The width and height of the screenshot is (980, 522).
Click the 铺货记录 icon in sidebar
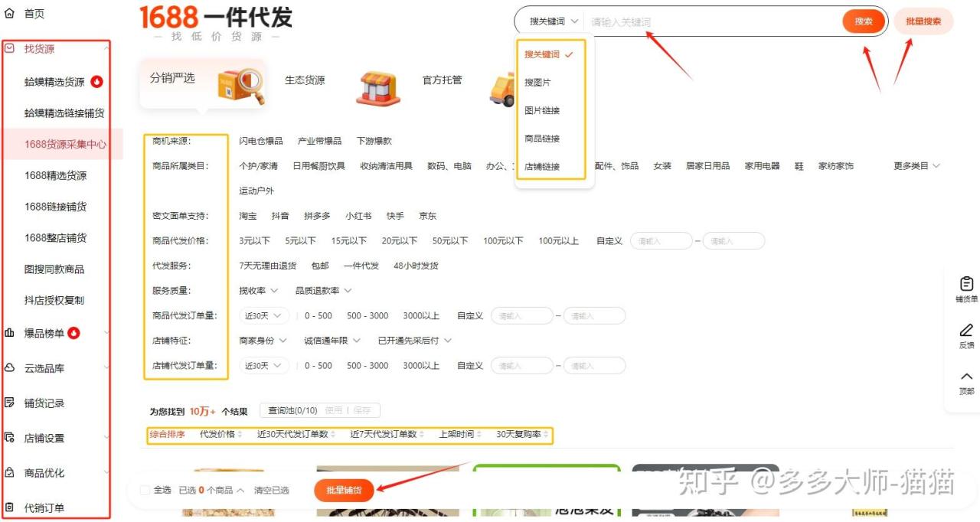click(9, 403)
